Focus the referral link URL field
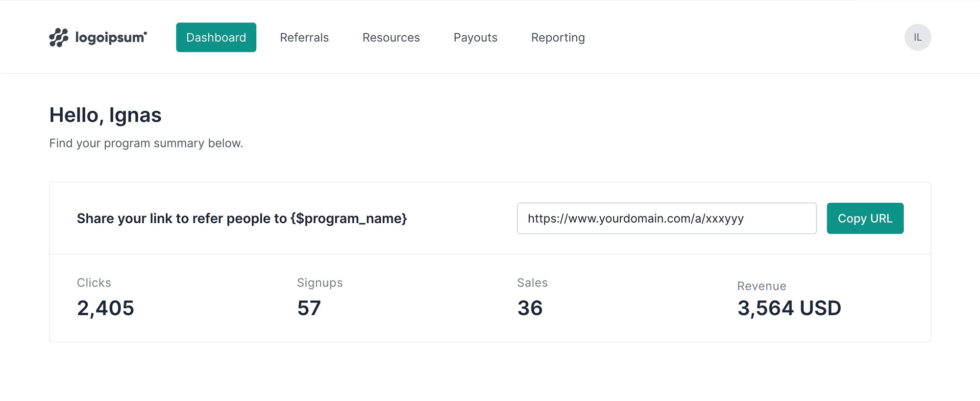Viewport: 980px width, 401px height. coord(666,218)
